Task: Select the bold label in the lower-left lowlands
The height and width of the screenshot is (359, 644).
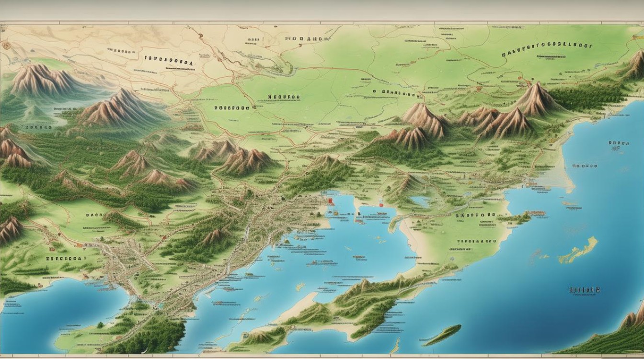Action: (x=66, y=258)
